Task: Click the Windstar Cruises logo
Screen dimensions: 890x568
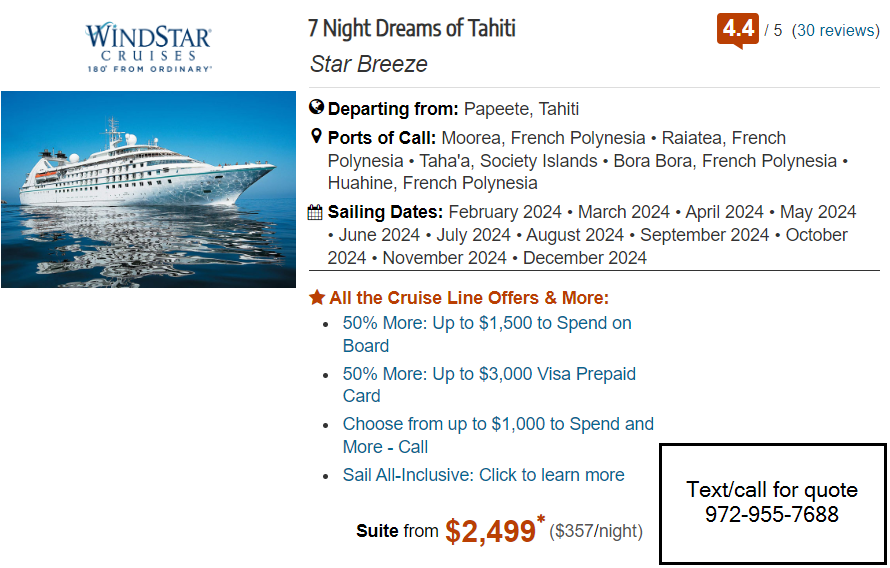Action: point(149,47)
